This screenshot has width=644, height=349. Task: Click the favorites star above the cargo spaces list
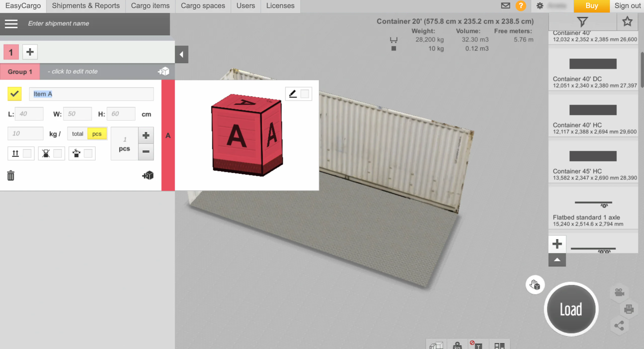tap(627, 21)
